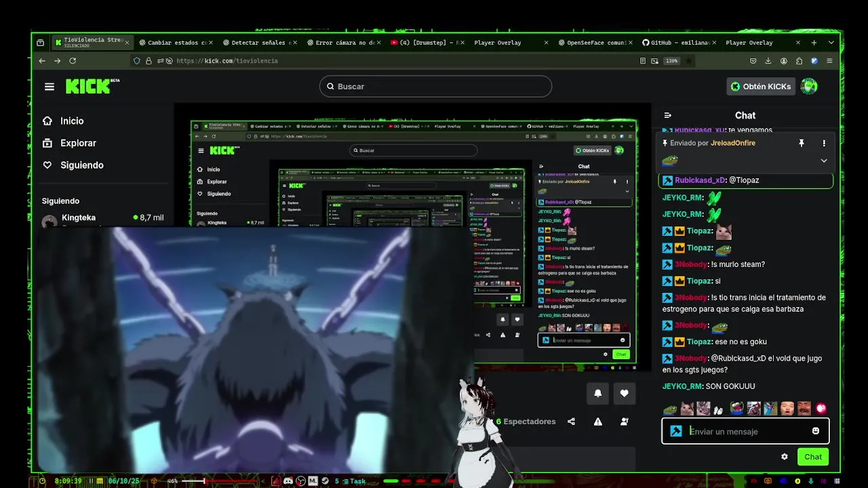868x488 pixels.
Task: Send message with green Chat button
Action: 813,457
